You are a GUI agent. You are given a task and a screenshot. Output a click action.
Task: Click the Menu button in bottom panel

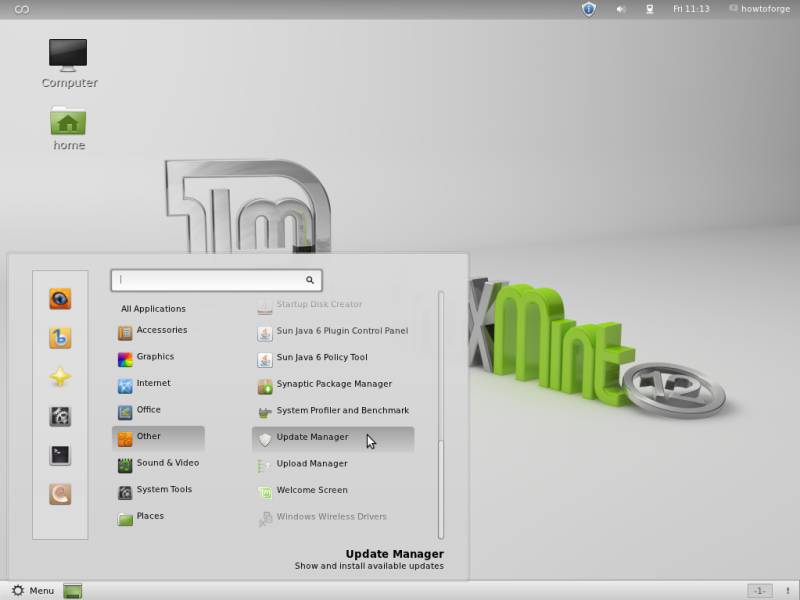click(32, 591)
